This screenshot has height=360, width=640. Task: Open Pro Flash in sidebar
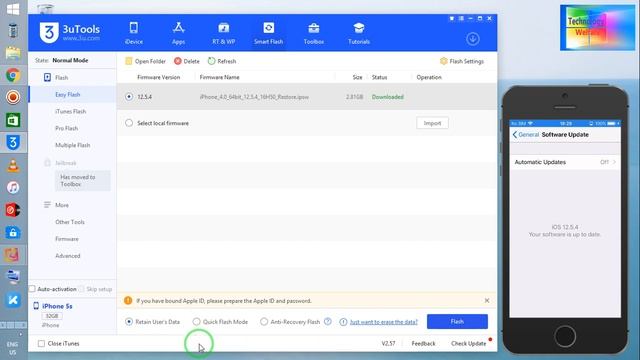(67, 128)
